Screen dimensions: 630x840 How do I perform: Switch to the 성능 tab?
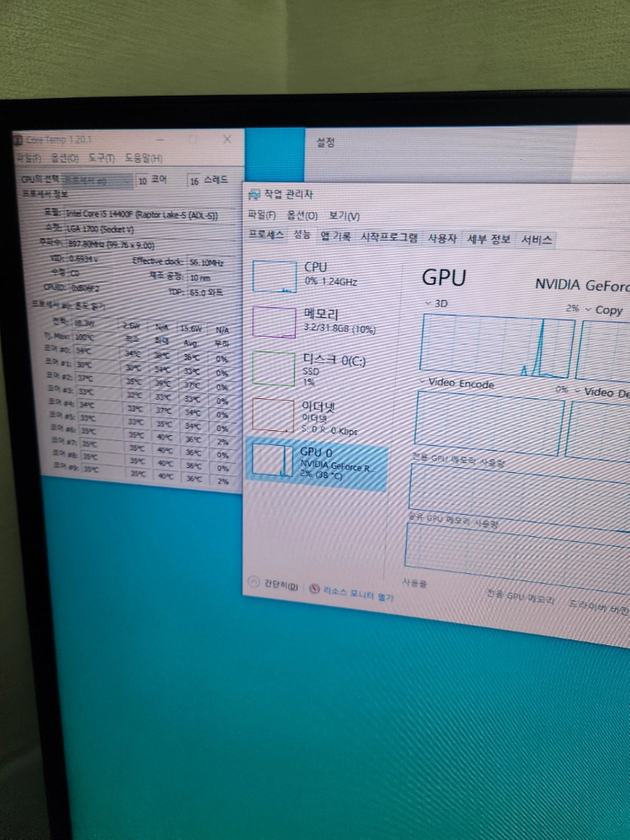tap(302, 234)
